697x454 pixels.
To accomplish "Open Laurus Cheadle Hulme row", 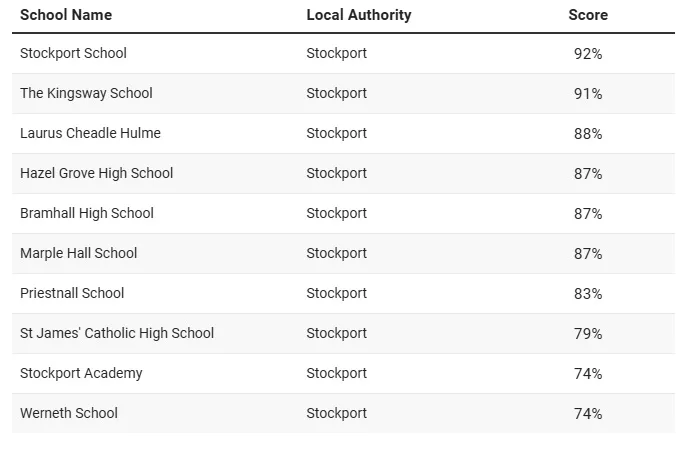I will (x=90, y=133).
